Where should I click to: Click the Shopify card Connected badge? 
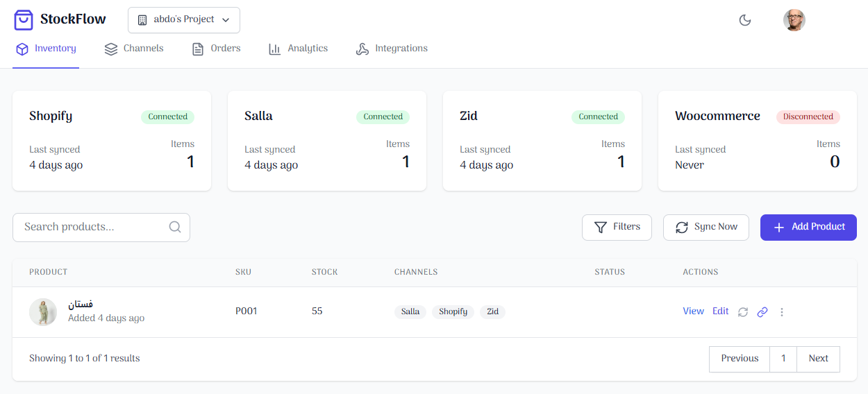coord(168,117)
